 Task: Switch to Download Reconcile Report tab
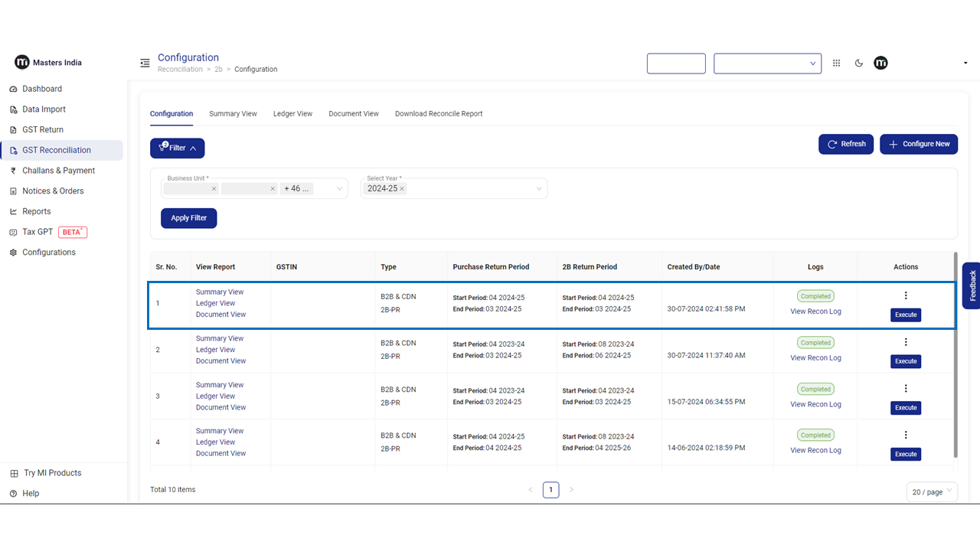coord(439,113)
